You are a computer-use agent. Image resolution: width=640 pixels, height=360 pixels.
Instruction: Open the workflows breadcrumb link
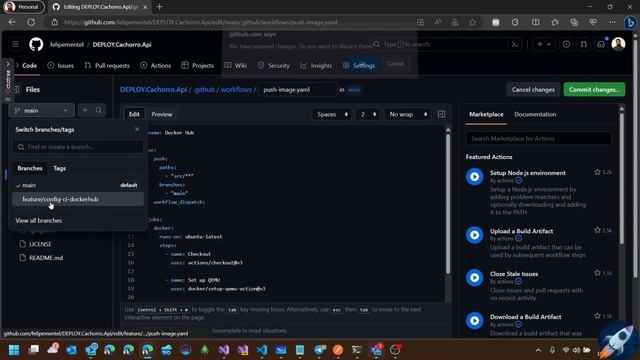[236, 89]
